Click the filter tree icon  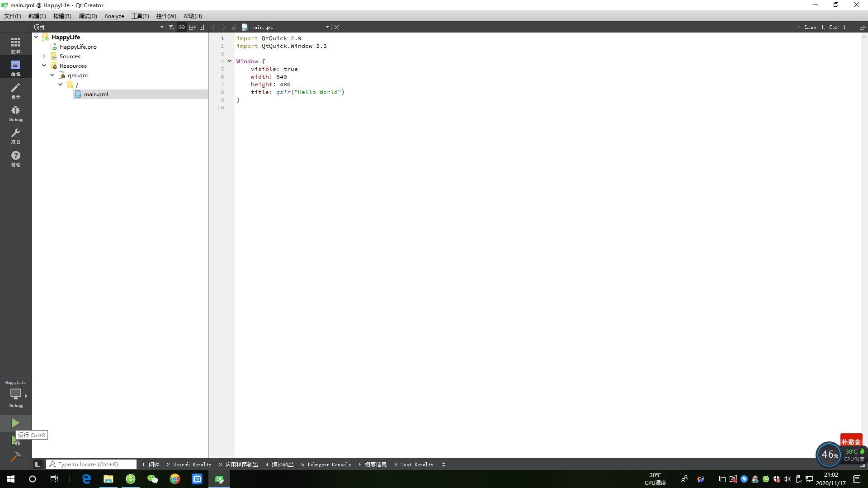coord(171,27)
